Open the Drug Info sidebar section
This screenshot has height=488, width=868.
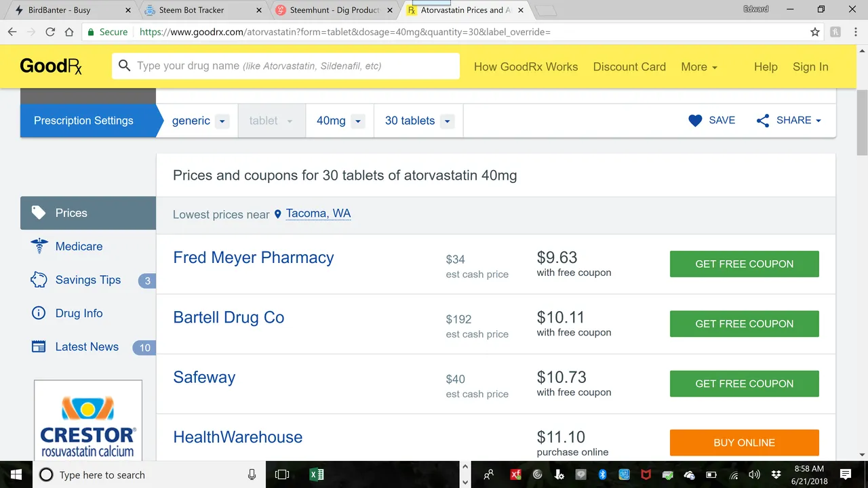click(88, 313)
